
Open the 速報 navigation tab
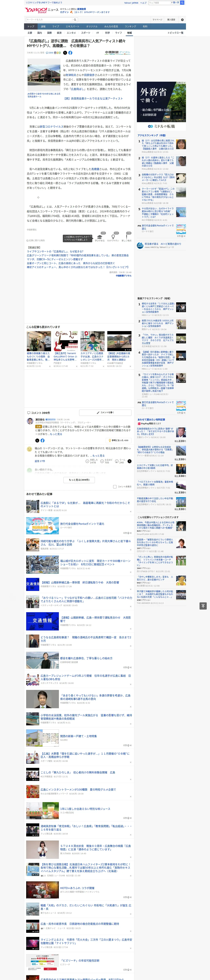[x=43, y=27]
